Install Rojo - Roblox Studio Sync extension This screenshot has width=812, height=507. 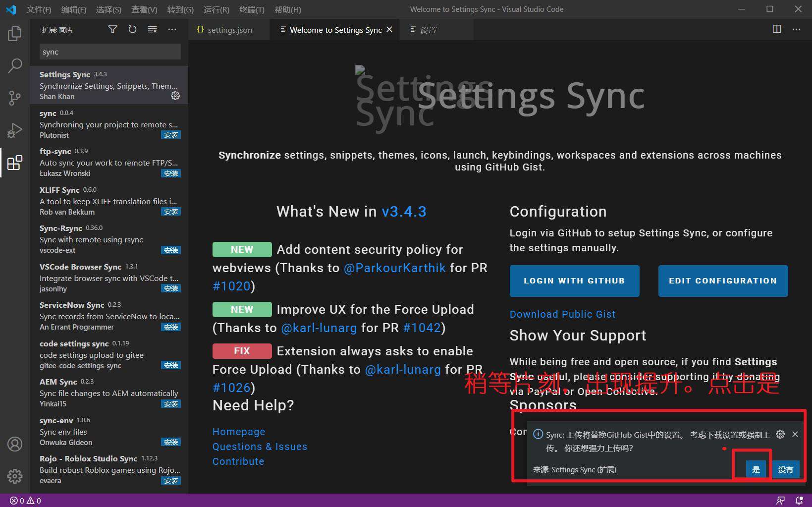pos(171,481)
